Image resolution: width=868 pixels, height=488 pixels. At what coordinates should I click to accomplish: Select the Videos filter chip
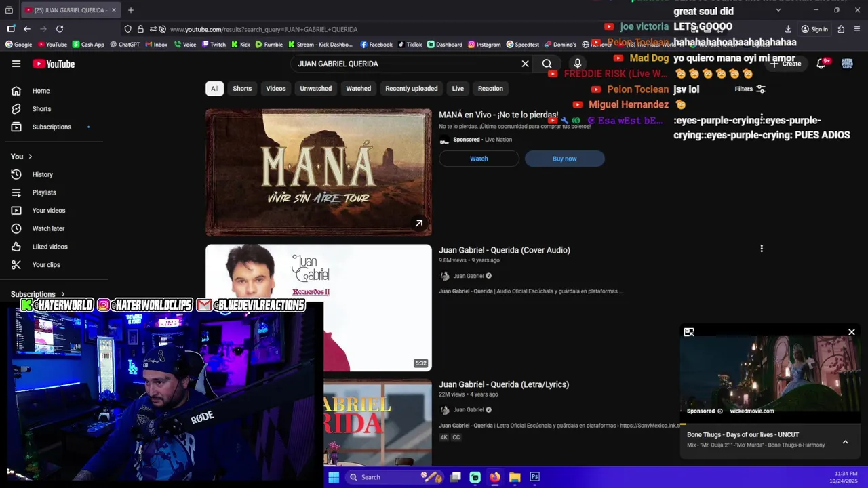(x=276, y=89)
